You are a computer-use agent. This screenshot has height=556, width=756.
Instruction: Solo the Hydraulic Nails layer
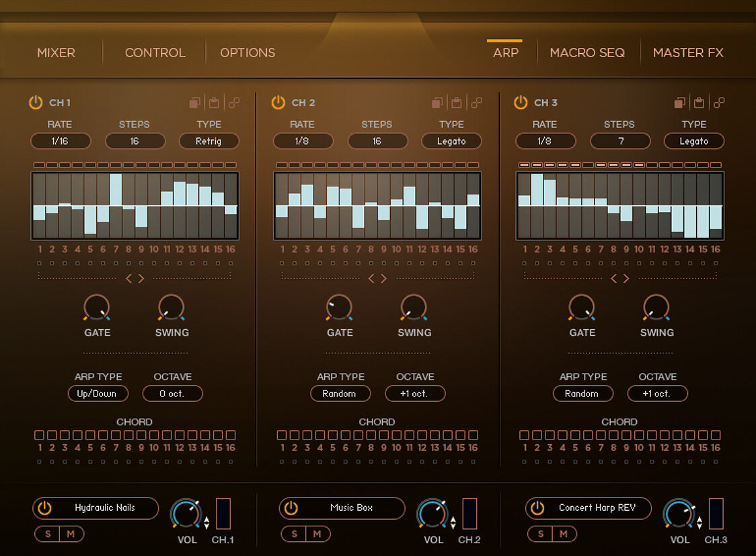47,534
